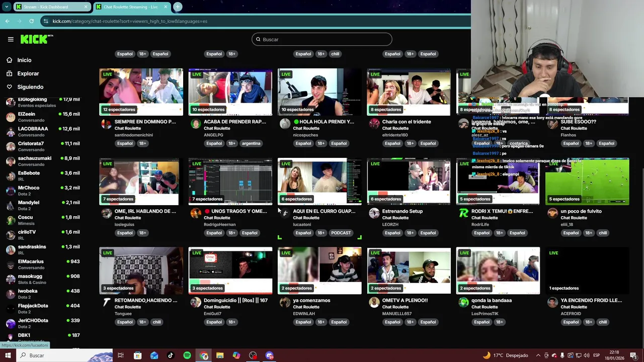Close the Stream - Kick Dashboard tab
Screen dimensions: 644x362
(x=86, y=7)
